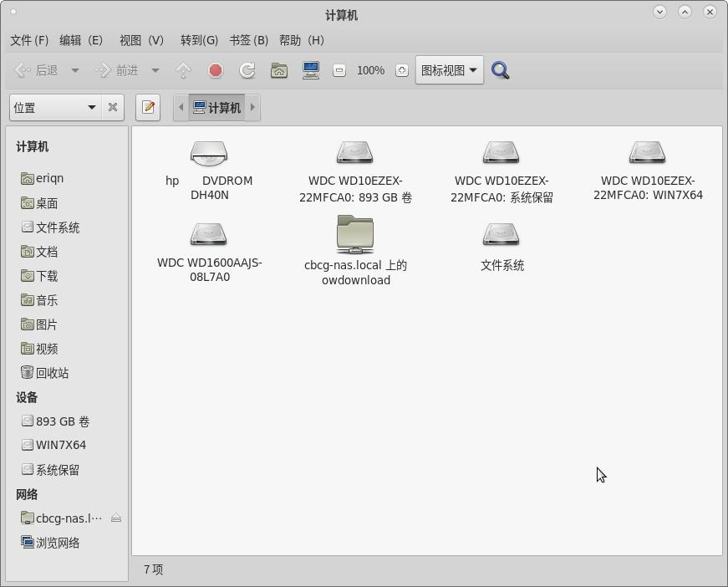The image size is (728, 587).
Task: Open the 文件 menu
Action: [x=28, y=40]
